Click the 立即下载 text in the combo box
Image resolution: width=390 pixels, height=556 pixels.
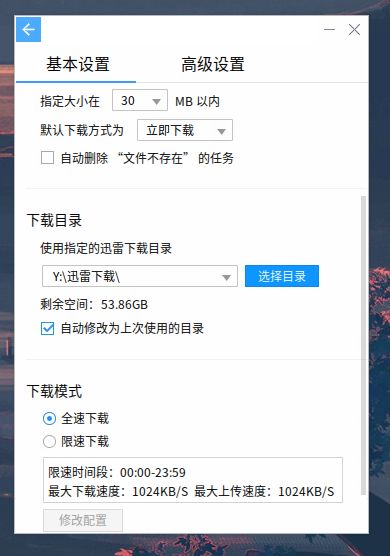pos(171,130)
